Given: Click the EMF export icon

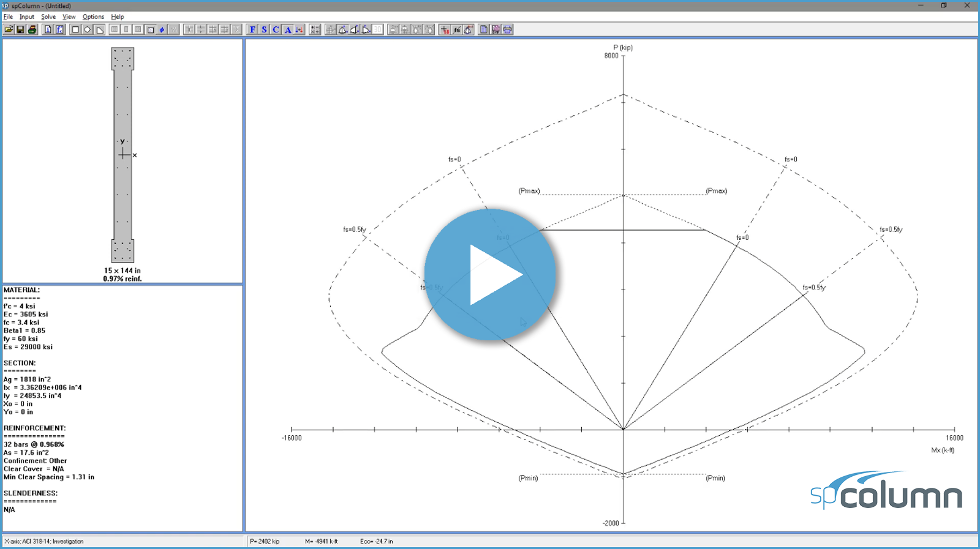Looking at the screenshot, I should click(496, 29).
